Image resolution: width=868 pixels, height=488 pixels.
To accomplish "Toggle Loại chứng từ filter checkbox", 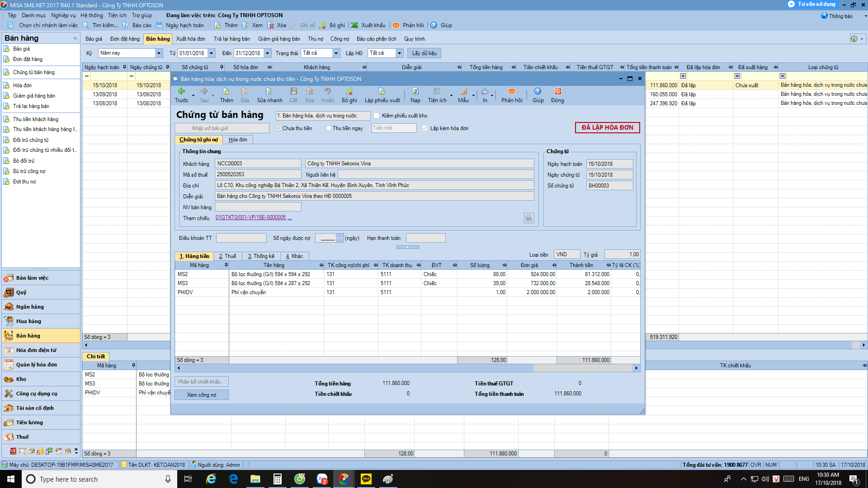I will click(x=783, y=76).
